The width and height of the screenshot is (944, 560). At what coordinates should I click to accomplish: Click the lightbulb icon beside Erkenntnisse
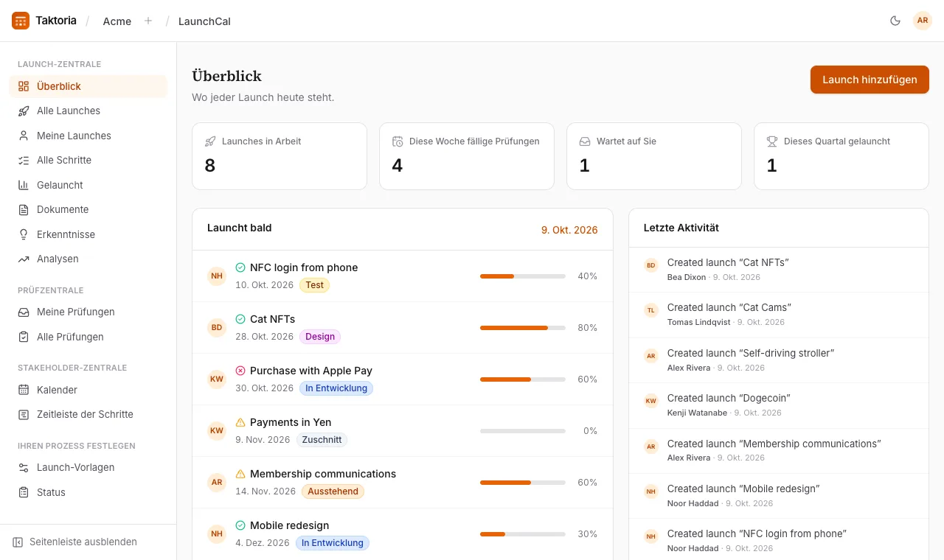24,234
